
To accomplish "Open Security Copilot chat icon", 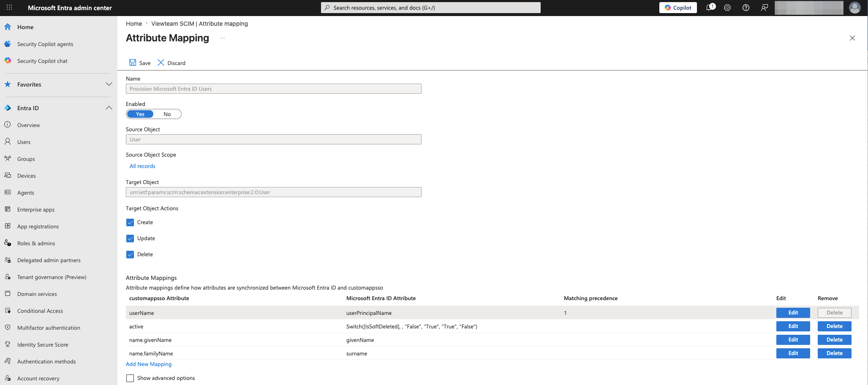I will (x=8, y=61).
